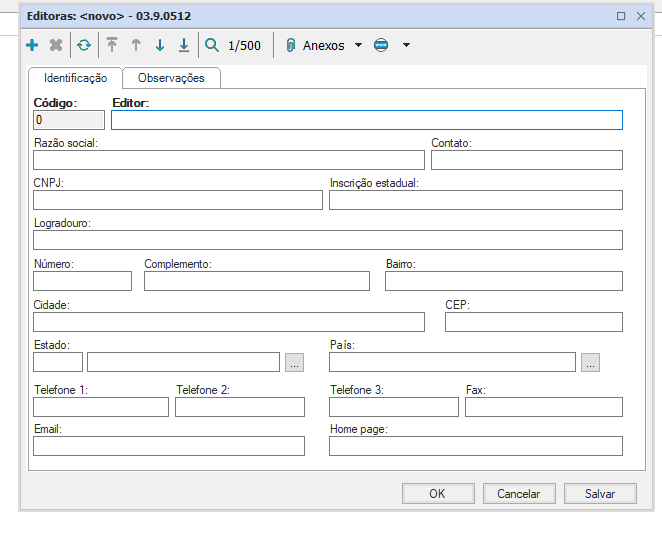Image resolution: width=662 pixels, height=537 pixels.
Task: Expand dropdown arrow beside blue round icon
Action: pyautogui.click(x=406, y=46)
